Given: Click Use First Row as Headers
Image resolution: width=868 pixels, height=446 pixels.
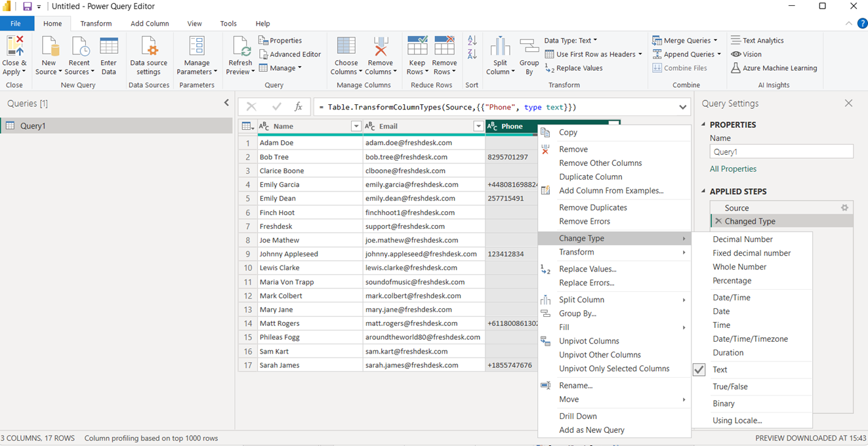Looking at the screenshot, I should coord(594,54).
